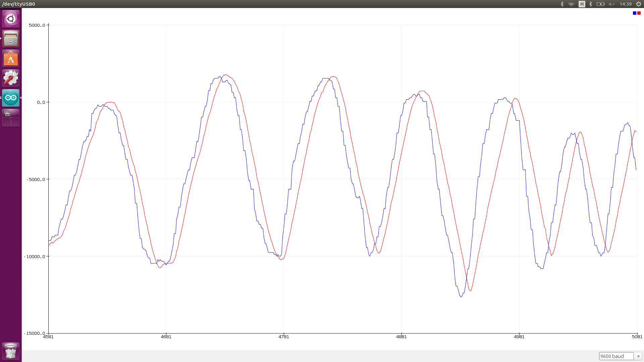The image size is (644, 362).
Task: Click Bluetooth indicator beside battery icon
Action: (591, 4)
